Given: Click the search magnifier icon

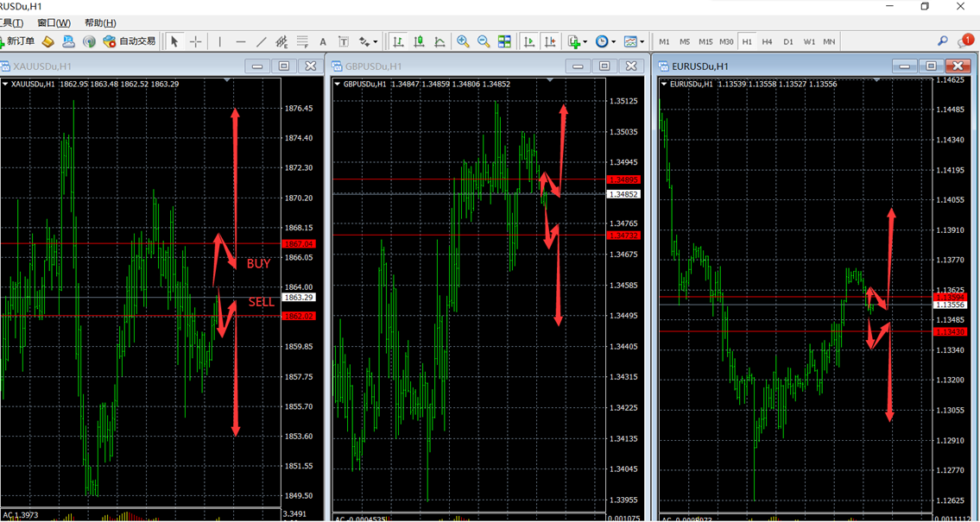Looking at the screenshot, I should tap(943, 41).
